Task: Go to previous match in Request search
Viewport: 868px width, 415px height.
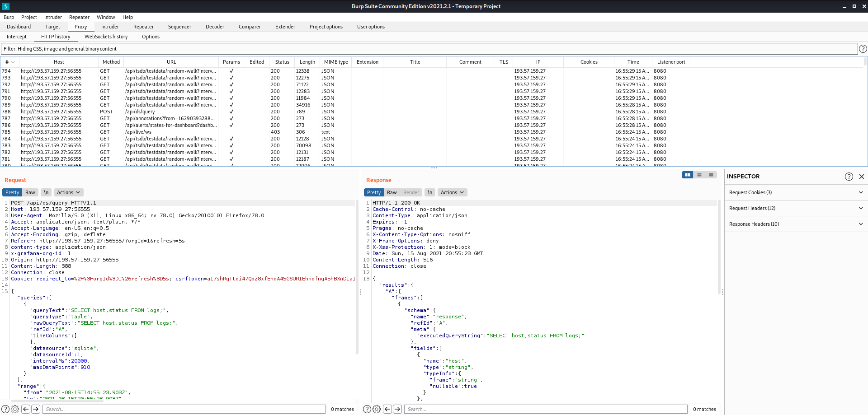Action: tap(26, 409)
